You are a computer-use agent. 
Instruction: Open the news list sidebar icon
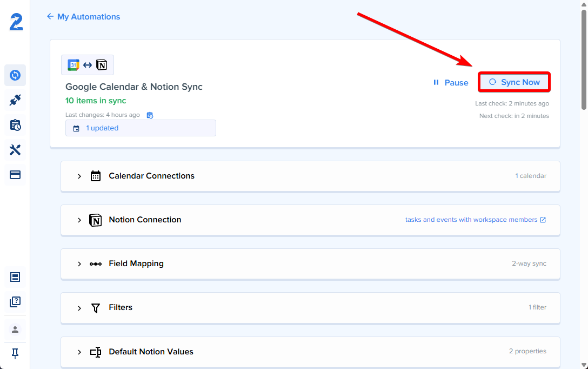click(x=15, y=277)
